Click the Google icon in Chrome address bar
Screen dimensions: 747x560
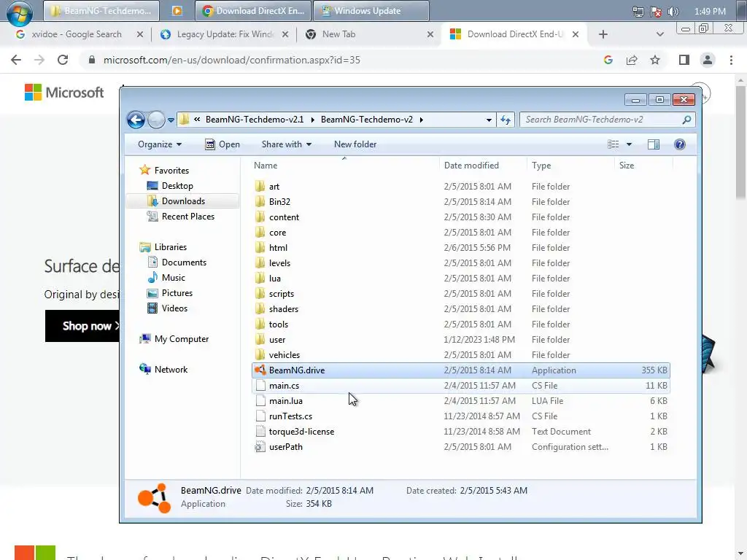pyautogui.click(x=608, y=60)
